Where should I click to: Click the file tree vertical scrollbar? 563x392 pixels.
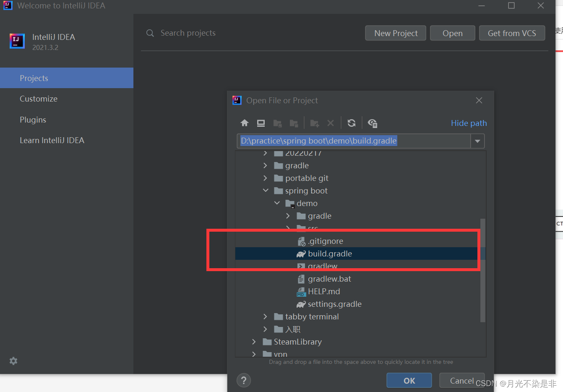482,270
